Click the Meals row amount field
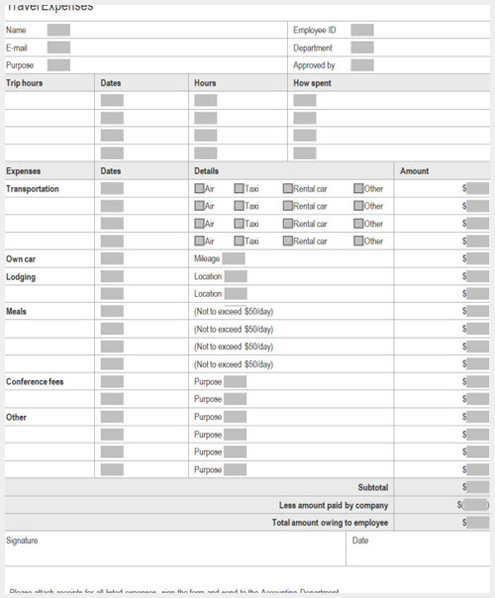 tap(478, 311)
